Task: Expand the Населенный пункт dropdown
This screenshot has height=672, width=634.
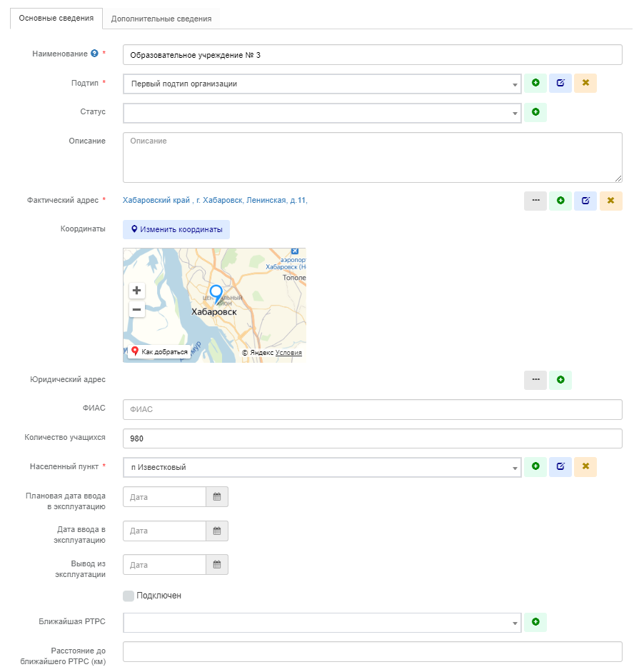Action: tap(515, 468)
